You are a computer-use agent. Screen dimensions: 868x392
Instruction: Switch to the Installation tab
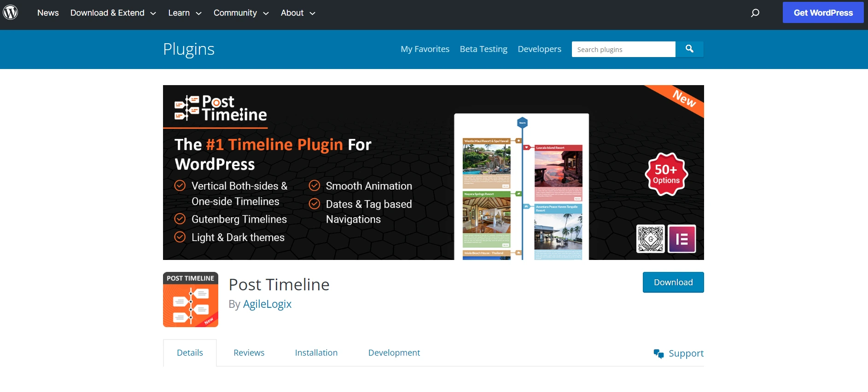click(x=316, y=353)
